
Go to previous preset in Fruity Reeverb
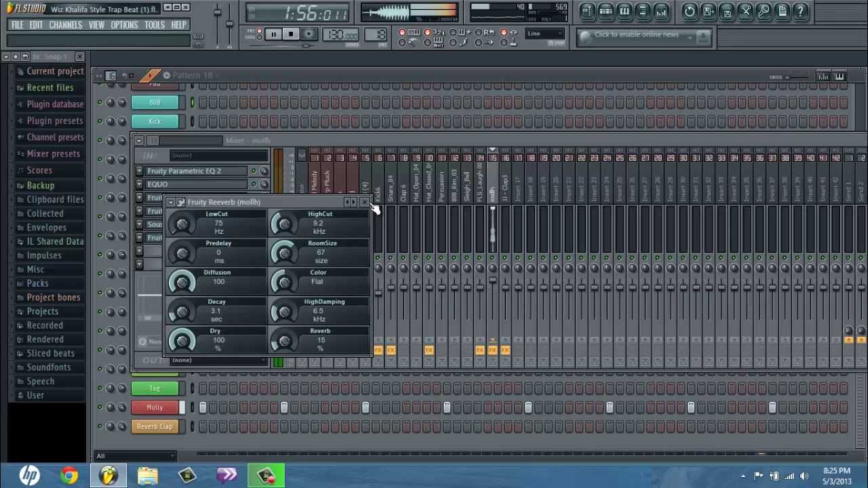click(x=347, y=202)
